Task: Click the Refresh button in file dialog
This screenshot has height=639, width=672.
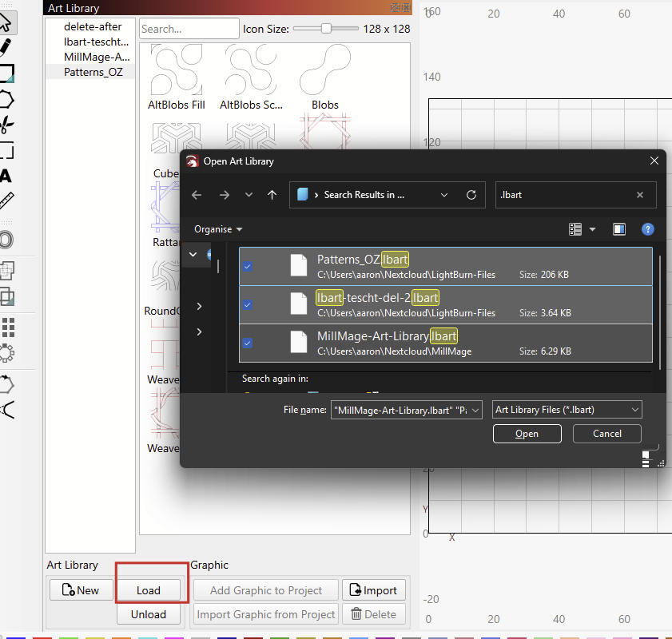Action: click(x=471, y=195)
